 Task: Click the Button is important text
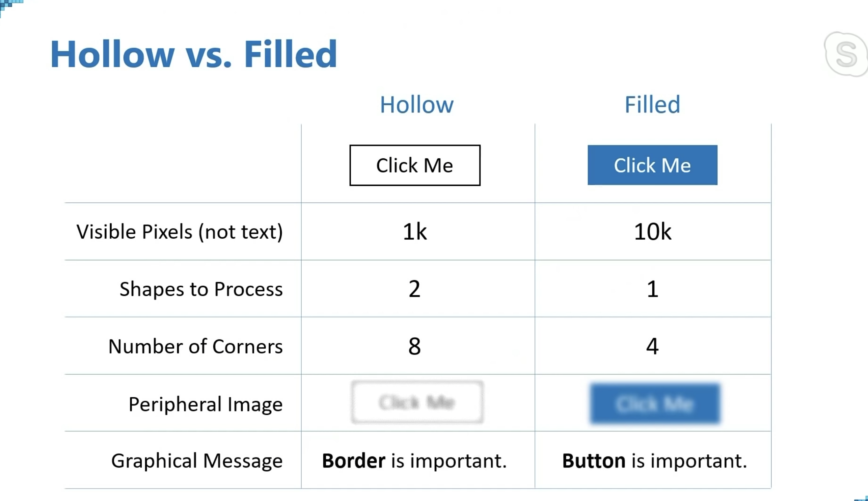654,461
